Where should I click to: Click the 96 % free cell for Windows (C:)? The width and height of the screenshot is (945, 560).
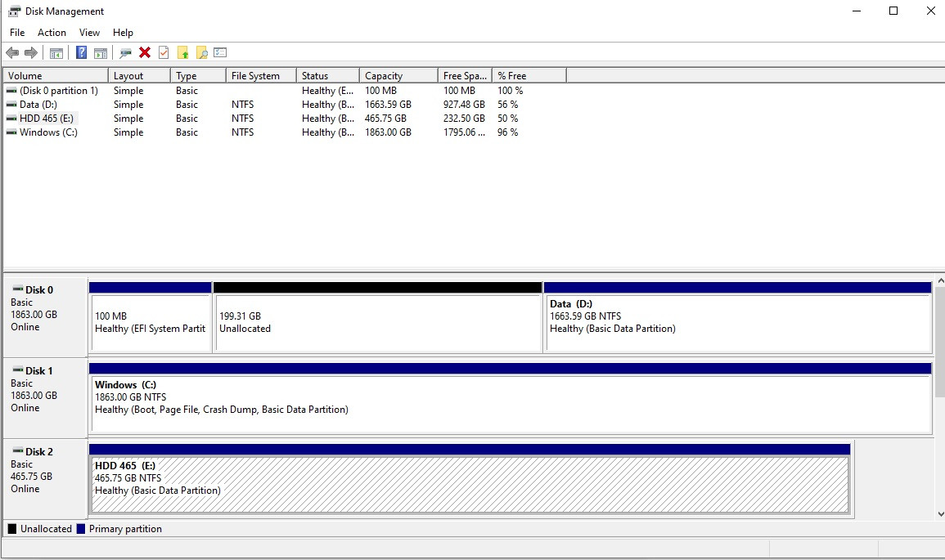point(507,132)
